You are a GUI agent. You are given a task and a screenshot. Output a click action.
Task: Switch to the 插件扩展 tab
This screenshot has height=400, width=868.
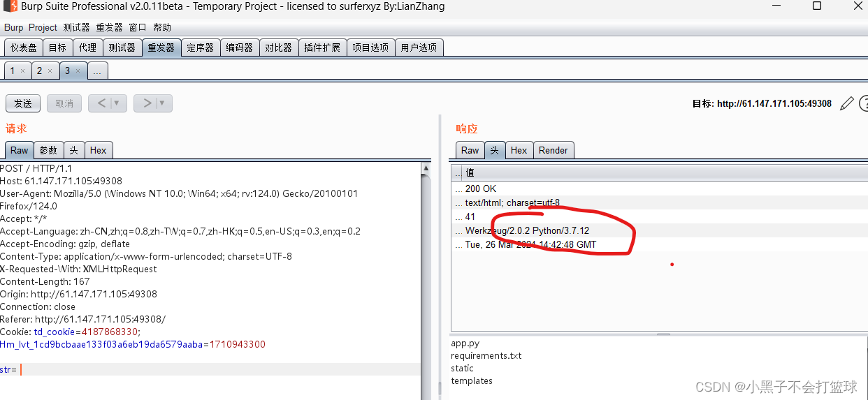(x=321, y=47)
